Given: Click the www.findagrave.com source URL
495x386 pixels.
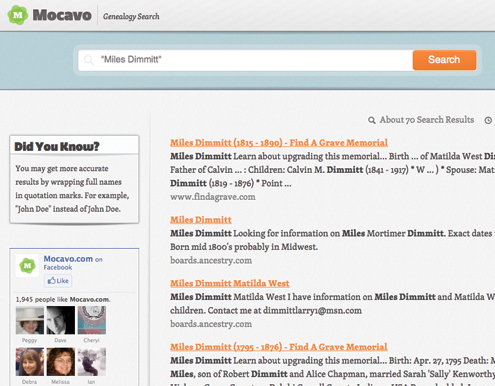Looking at the screenshot, I should [x=213, y=197].
